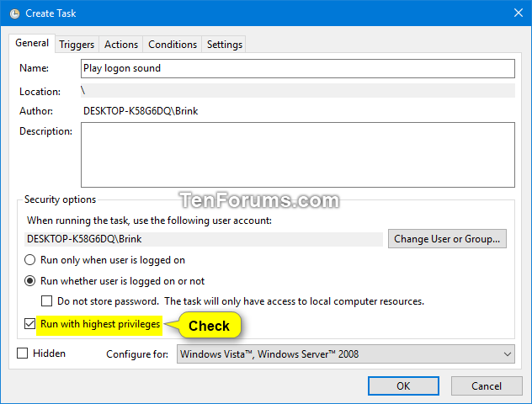Click 'When running the task' instruction text

pyautogui.click(x=149, y=221)
